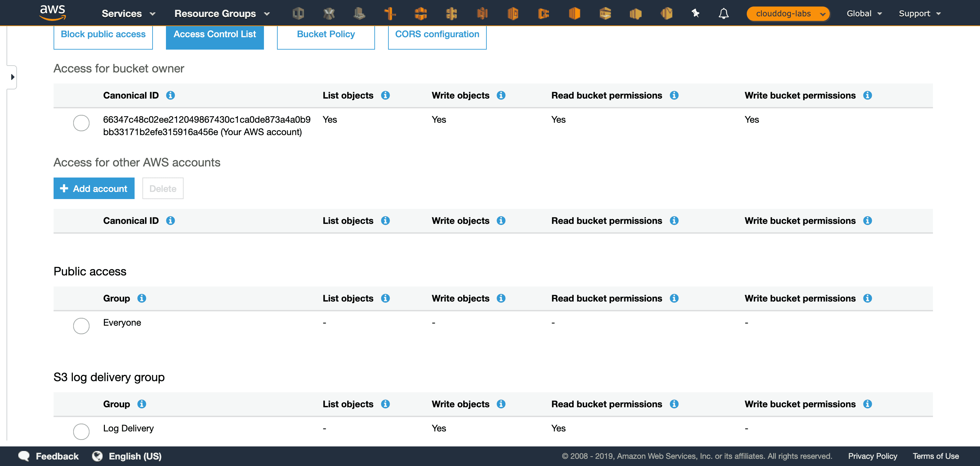Click info icon beside Public access Group

pos(141,298)
